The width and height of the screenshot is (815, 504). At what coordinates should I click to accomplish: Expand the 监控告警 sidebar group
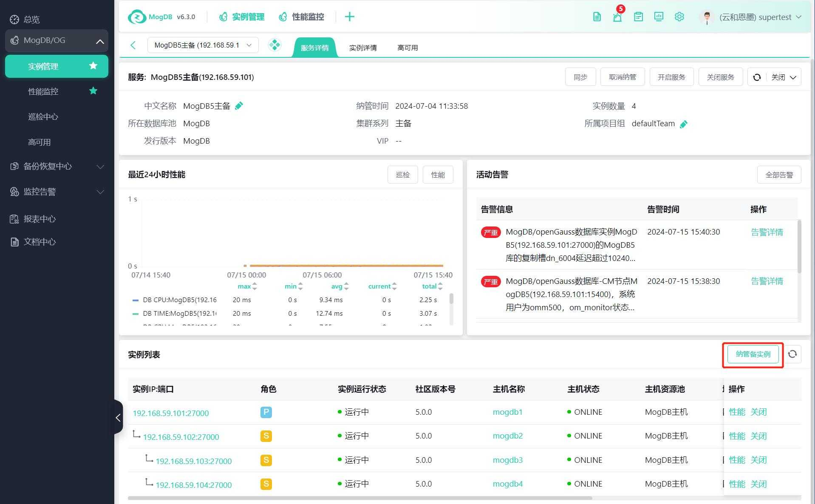point(57,192)
